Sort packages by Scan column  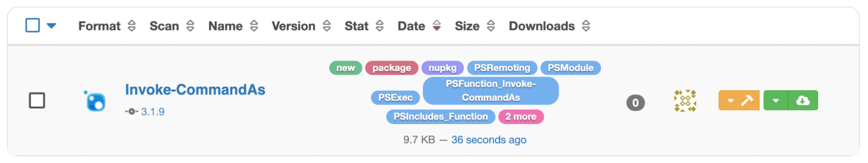[190, 26]
